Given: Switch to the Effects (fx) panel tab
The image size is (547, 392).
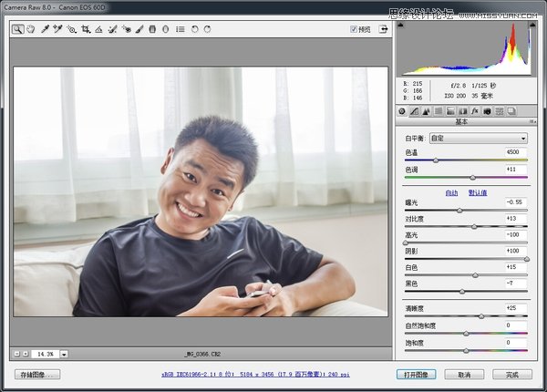Looking at the screenshot, I should [475, 111].
